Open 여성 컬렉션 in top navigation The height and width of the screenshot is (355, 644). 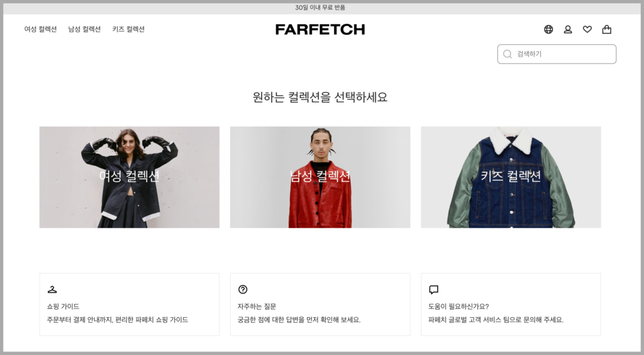pyautogui.click(x=40, y=29)
